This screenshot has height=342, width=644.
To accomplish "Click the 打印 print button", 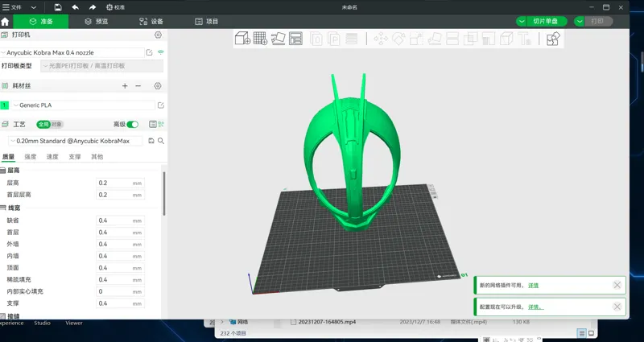I will (x=597, y=22).
